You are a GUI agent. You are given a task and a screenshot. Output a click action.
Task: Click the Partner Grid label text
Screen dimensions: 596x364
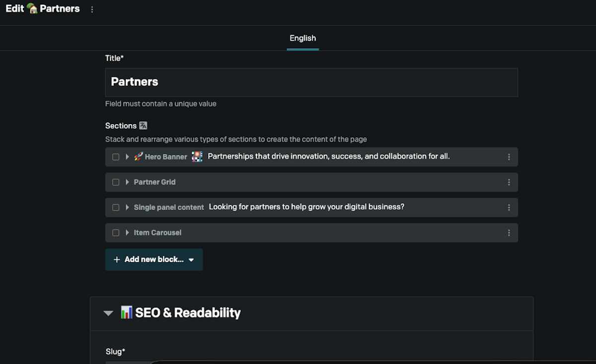(x=154, y=182)
